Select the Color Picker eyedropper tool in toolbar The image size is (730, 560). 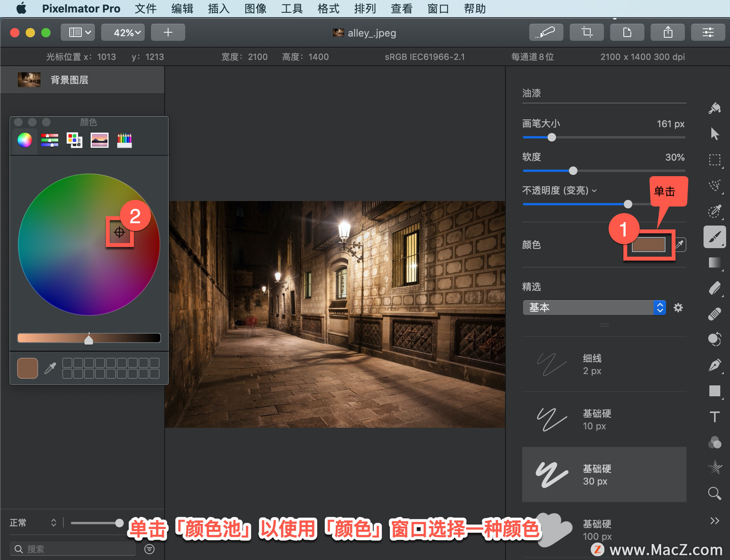point(714,211)
